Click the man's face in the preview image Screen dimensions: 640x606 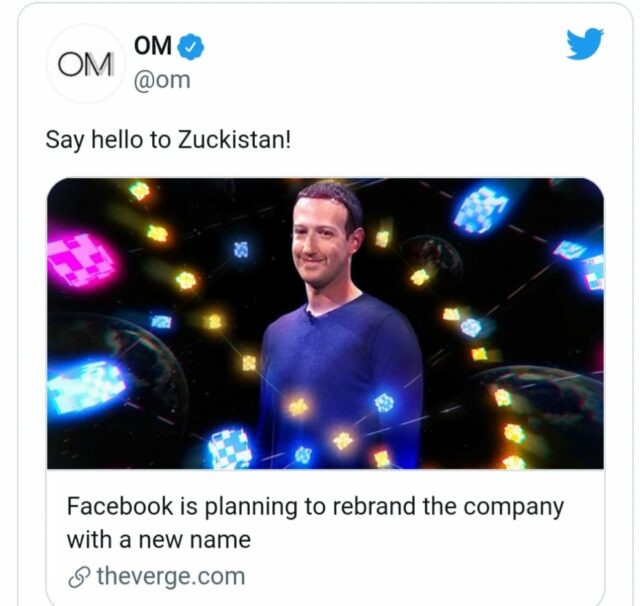327,238
